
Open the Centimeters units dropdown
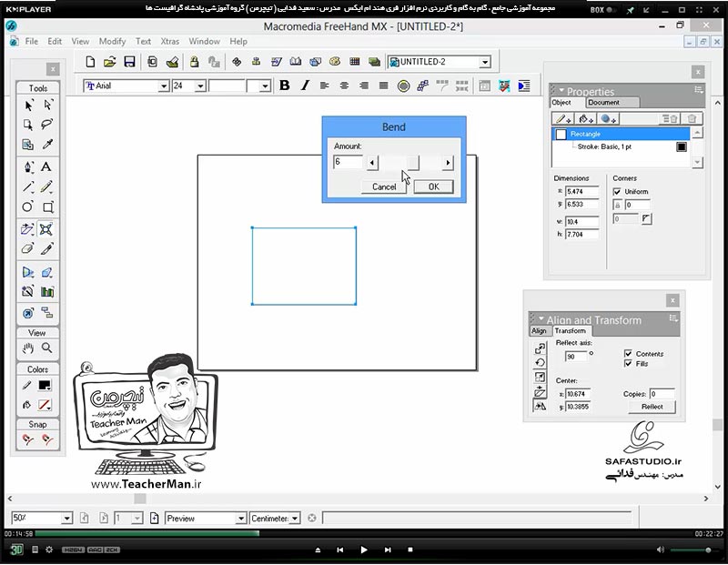tap(294, 518)
